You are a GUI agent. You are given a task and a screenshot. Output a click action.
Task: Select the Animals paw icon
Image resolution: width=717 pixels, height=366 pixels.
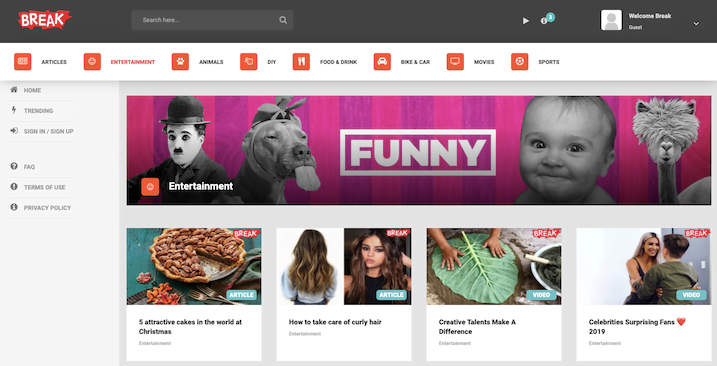coord(180,62)
